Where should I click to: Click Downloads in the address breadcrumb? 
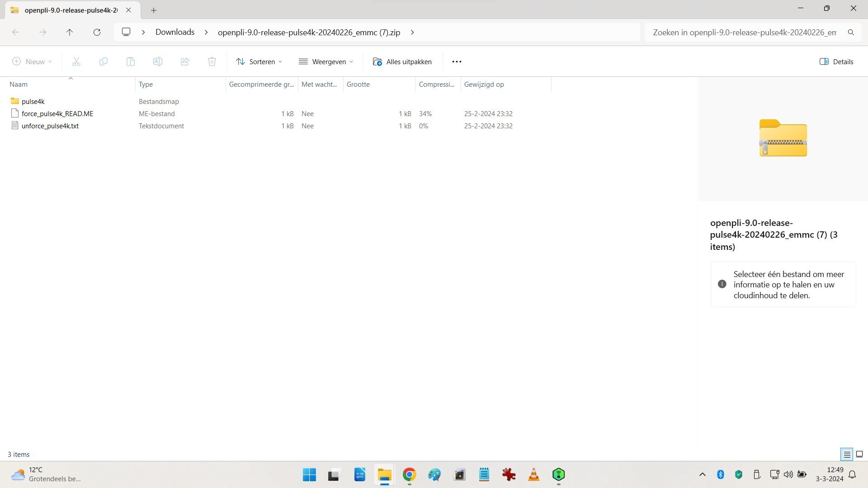(175, 32)
